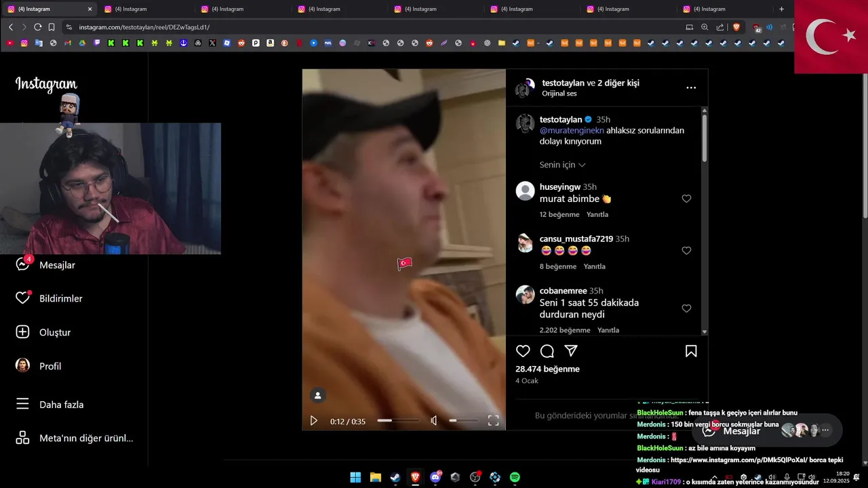Reply to huseyingw's comment with Yanıtla

tap(597, 214)
